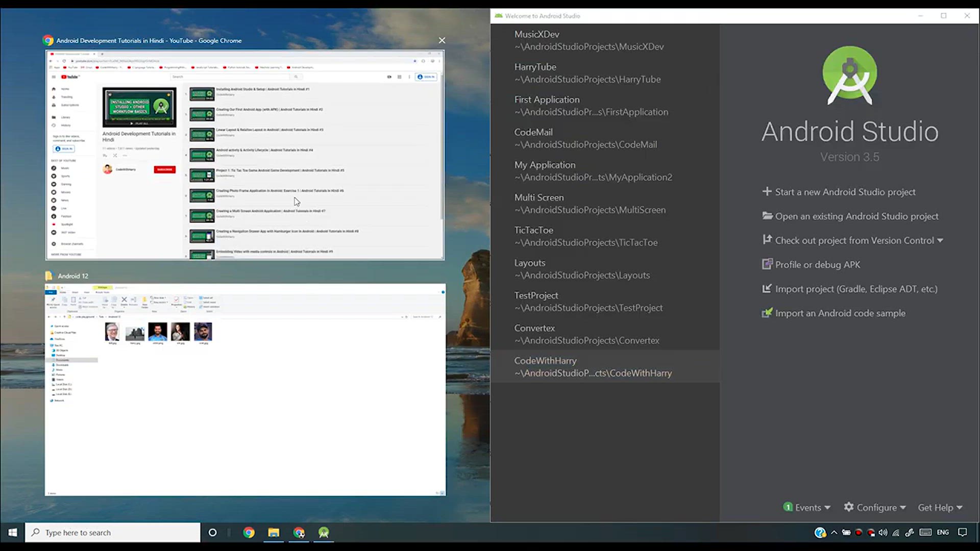Open the volume tray icon
This screenshot has width=980, height=551.
(x=883, y=532)
